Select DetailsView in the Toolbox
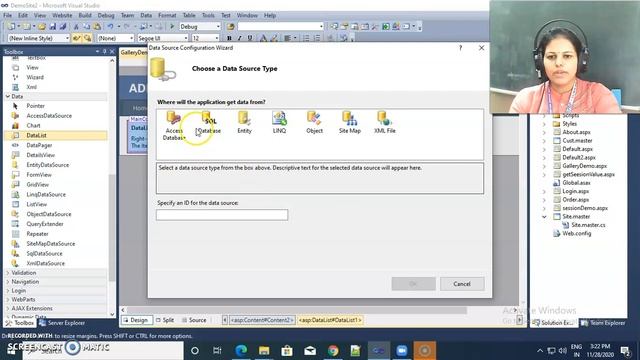Image resolution: width=640 pixels, height=360 pixels. [x=40, y=155]
